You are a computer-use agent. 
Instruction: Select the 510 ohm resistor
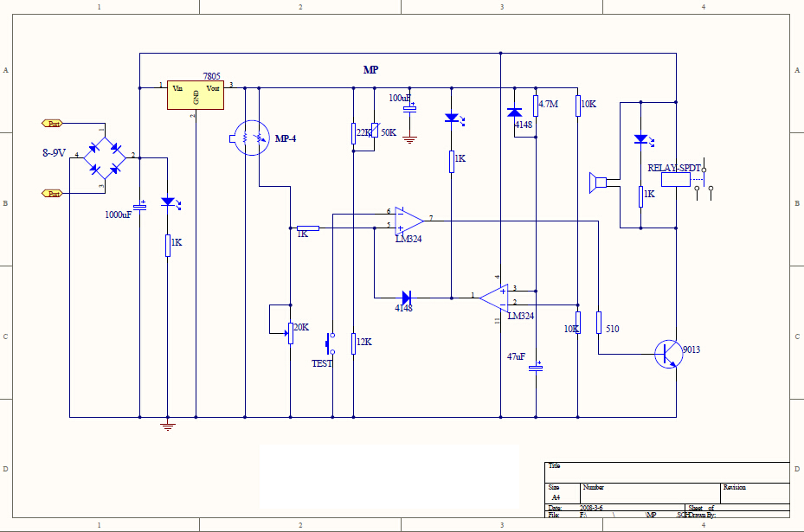[598, 322]
